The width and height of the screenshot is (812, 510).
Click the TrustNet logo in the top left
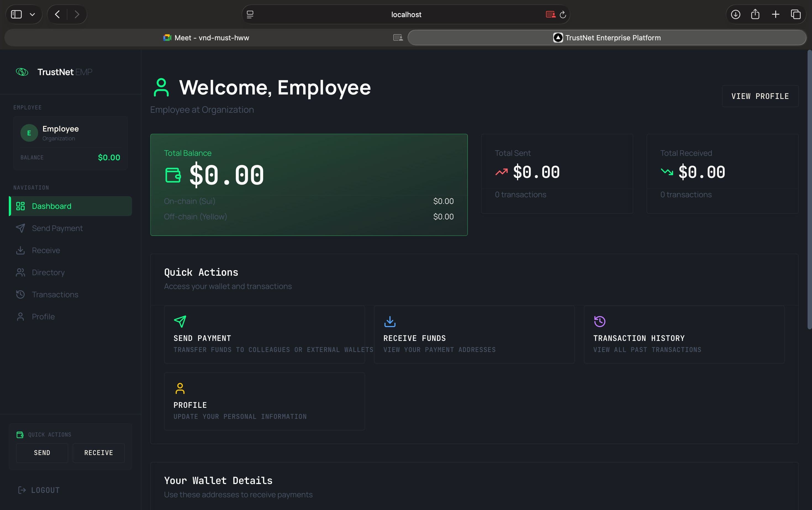click(22, 72)
